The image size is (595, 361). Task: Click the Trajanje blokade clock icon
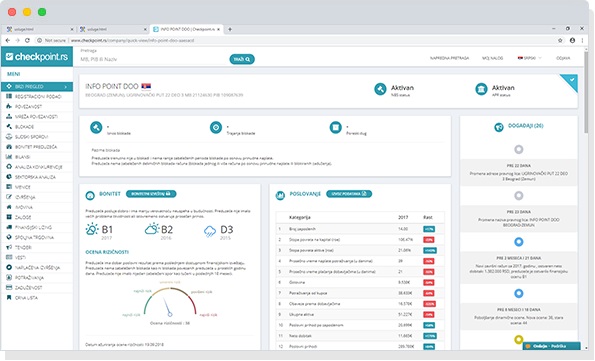[216, 128]
